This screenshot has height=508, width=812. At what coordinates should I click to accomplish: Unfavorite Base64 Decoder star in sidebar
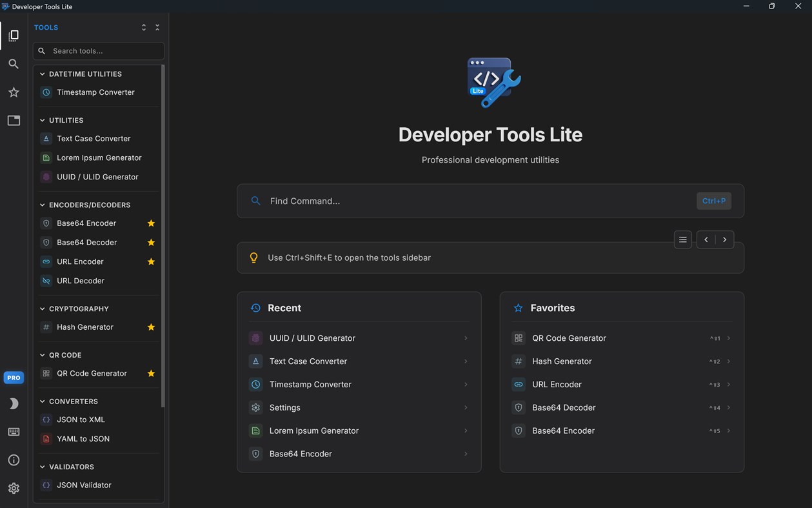151,243
